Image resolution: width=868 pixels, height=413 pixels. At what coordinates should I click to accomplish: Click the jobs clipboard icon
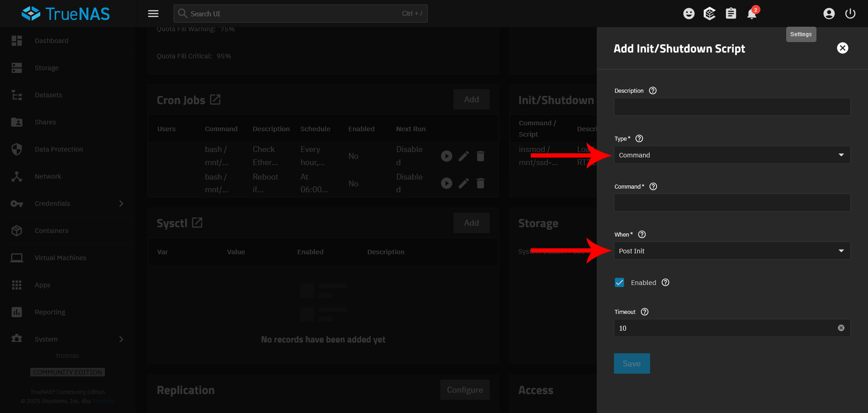coord(731,14)
